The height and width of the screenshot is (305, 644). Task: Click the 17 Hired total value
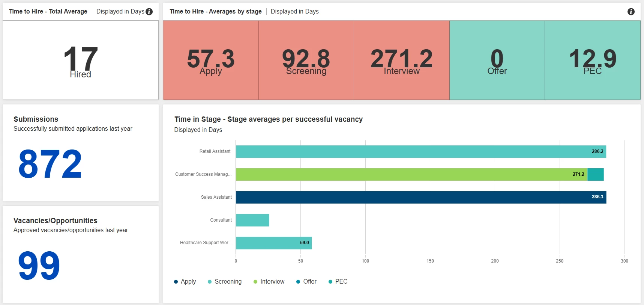click(81, 59)
